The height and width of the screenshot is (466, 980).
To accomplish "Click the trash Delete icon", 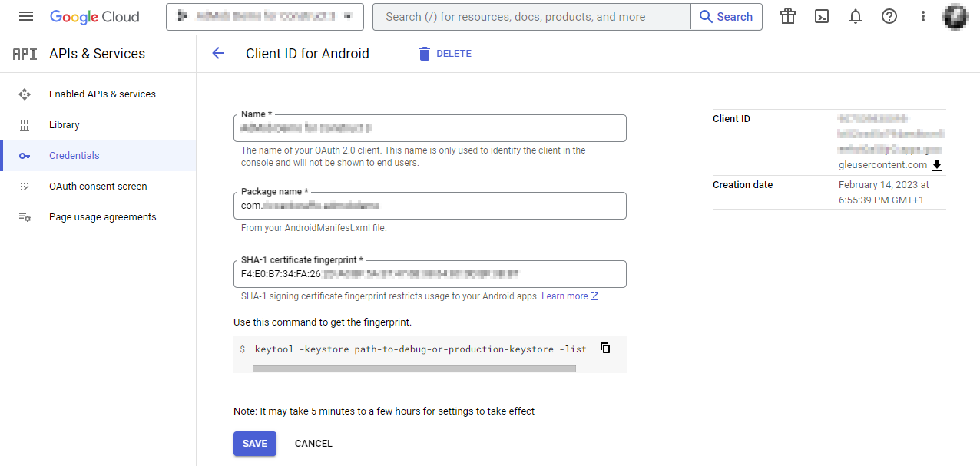I will [425, 54].
